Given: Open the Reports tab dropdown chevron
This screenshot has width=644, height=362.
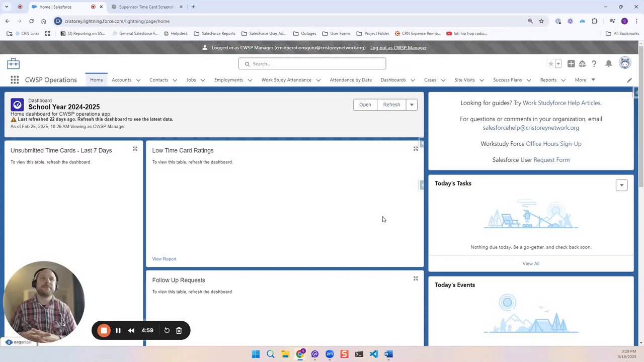Looking at the screenshot, I should pyautogui.click(x=563, y=80).
